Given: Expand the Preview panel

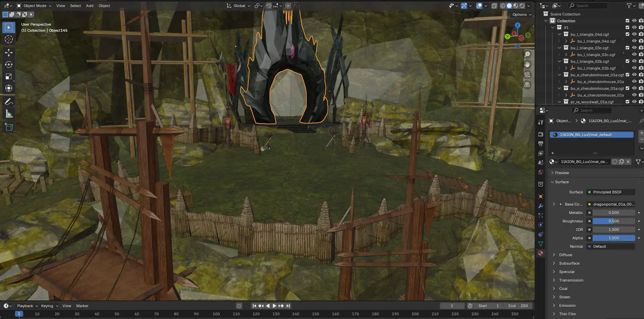Looking at the screenshot, I should [x=562, y=173].
